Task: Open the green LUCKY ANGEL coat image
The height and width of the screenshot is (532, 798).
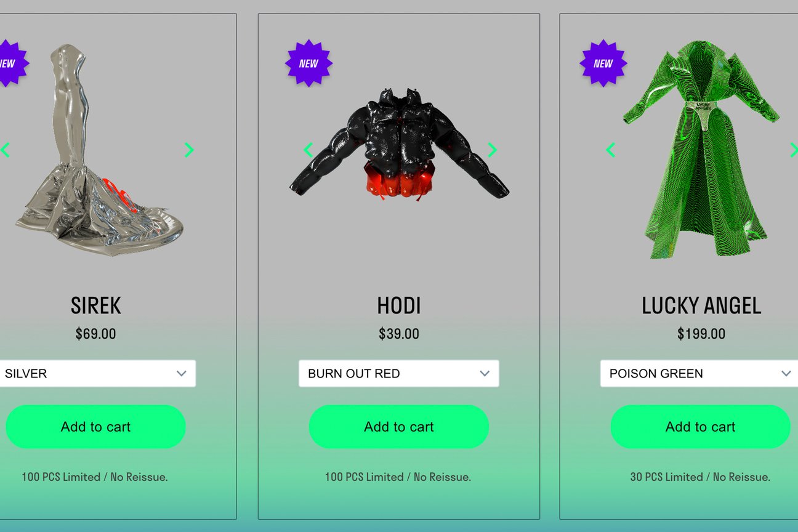Action: pos(701,150)
